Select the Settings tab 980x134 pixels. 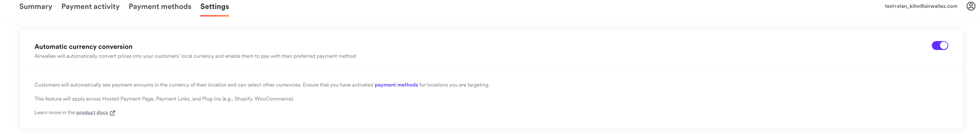[215, 6]
